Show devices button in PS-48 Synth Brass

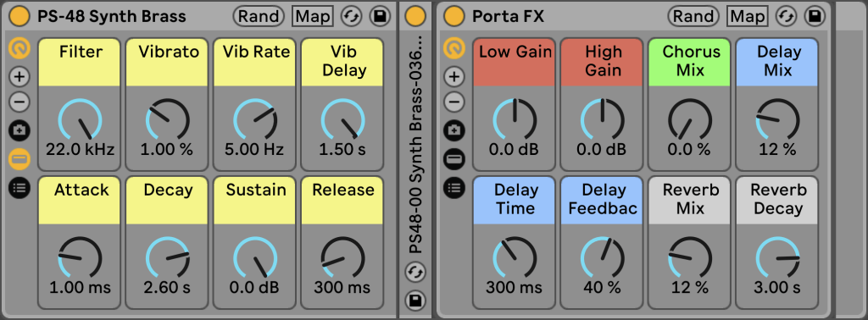click(x=20, y=159)
